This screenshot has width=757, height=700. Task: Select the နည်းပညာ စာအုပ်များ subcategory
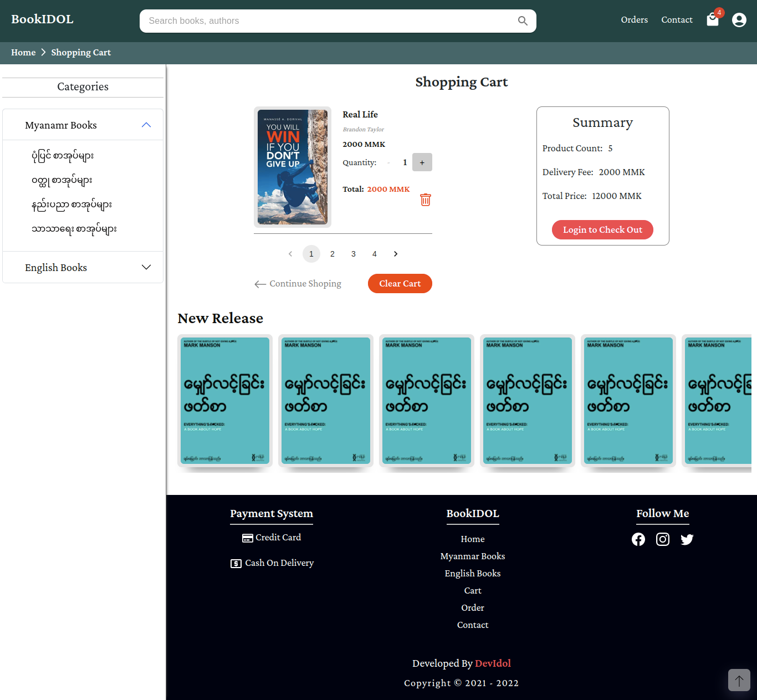pos(71,205)
